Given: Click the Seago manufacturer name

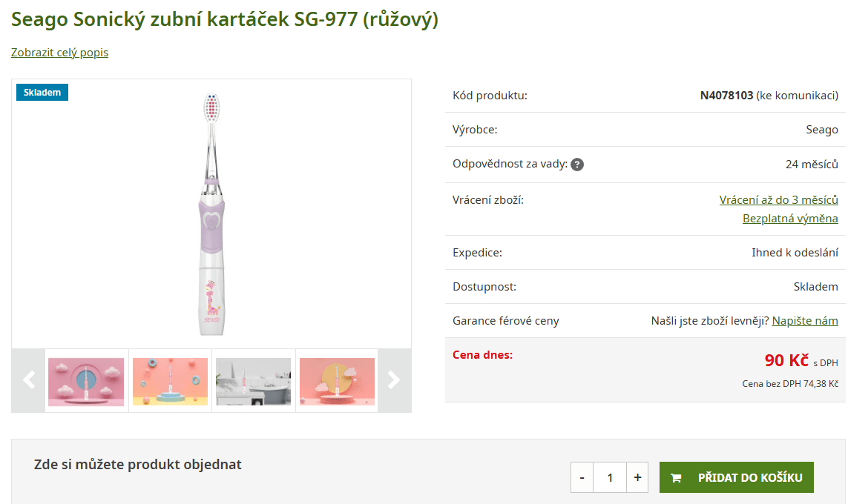Looking at the screenshot, I should (x=822, y=129).
